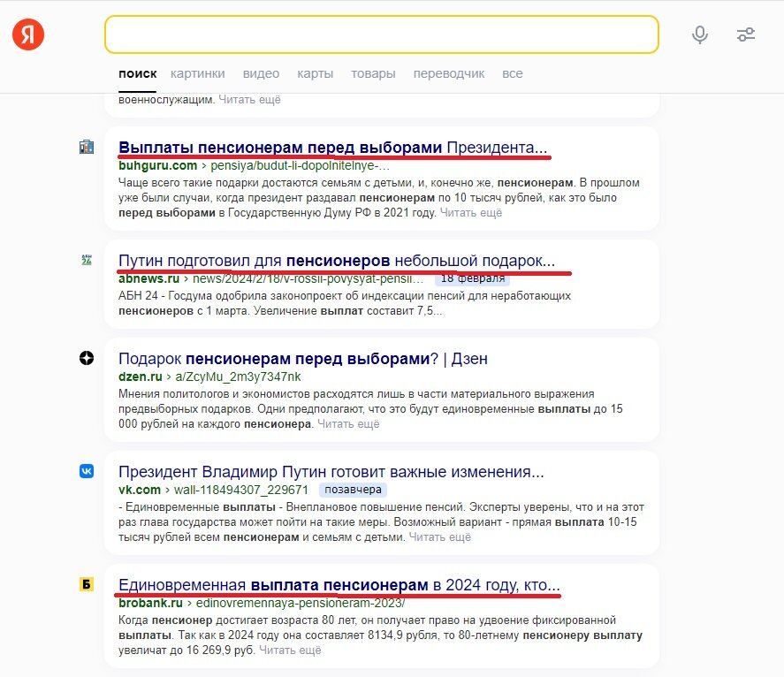784x677 pixels.
Task: Click inside the search input field
Action: coord(382,34)
